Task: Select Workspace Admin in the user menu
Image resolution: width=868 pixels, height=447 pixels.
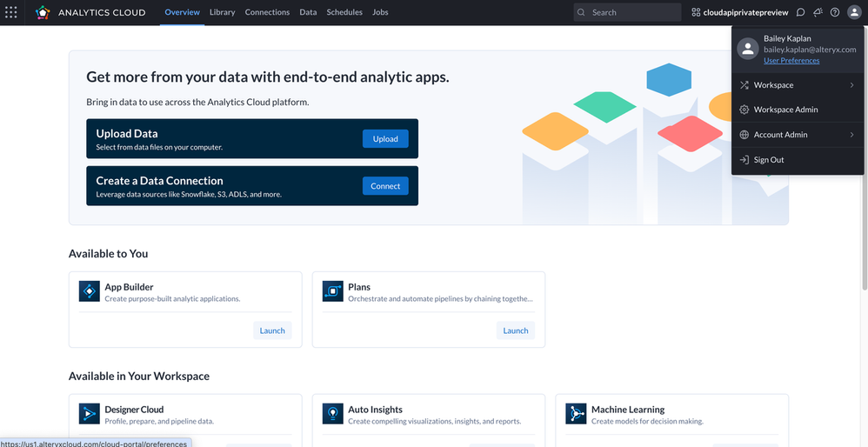Action: pos(798,110)
